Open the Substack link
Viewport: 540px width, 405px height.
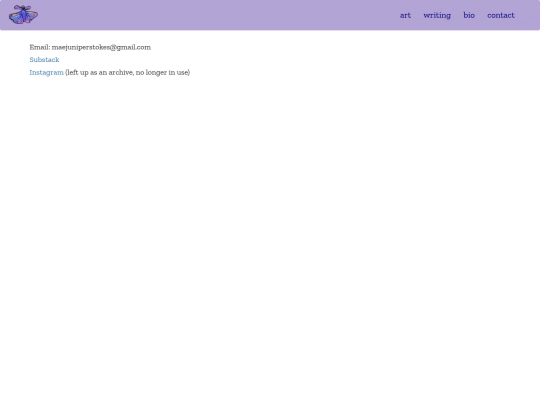click(x=44, y=60)
